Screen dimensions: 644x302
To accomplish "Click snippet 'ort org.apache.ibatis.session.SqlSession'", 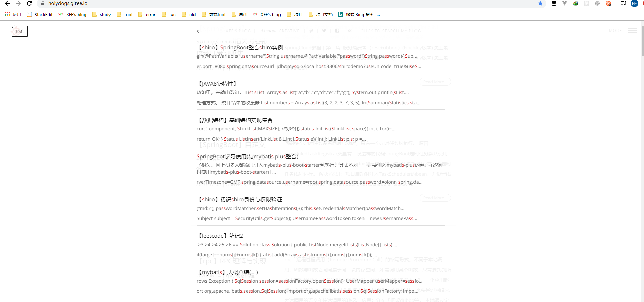I will coord(307,291).
